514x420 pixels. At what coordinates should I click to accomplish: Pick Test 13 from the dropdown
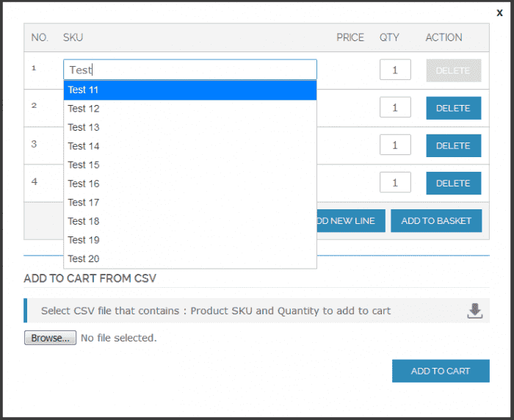coord(189,127)
